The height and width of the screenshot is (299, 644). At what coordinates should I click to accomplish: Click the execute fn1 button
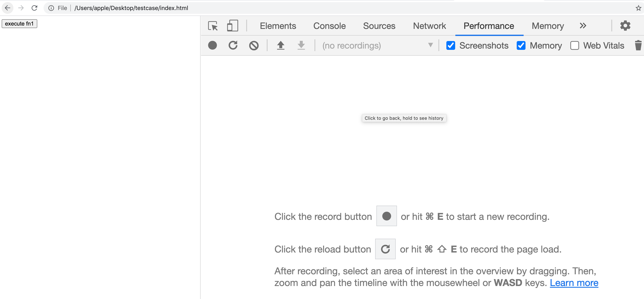coord(19,23)
